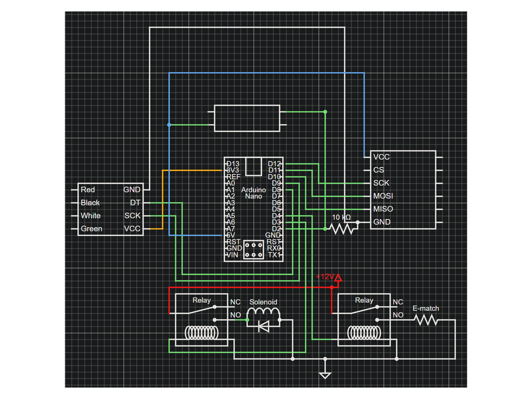The width and height of the screenshot is (532, 399).
Task: Click the left Relay label
Action: 202,300
